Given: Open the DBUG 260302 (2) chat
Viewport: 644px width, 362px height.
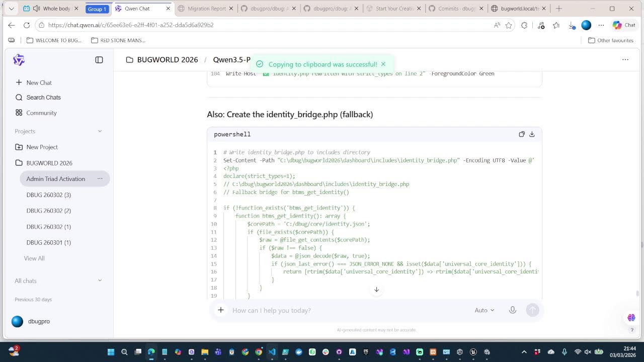Looking at the screenshot, I should 49,211.
